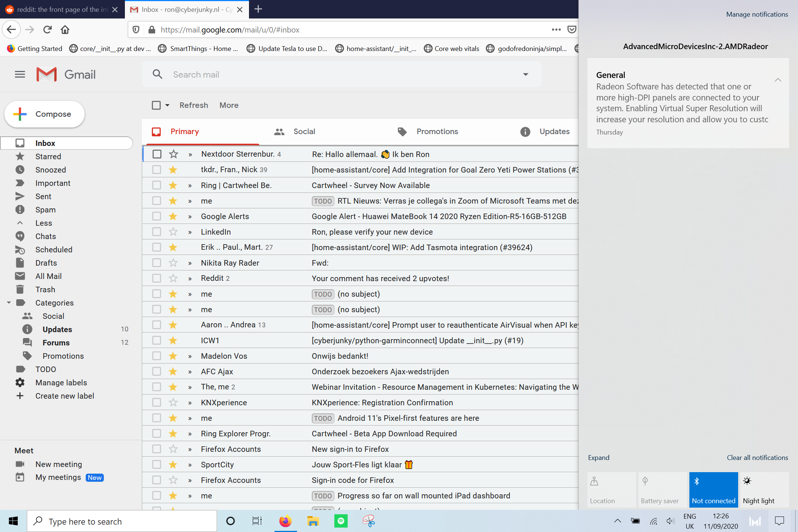Screen dimensions: 798x532
Task: Open the More actions menu
Action: 229,105
